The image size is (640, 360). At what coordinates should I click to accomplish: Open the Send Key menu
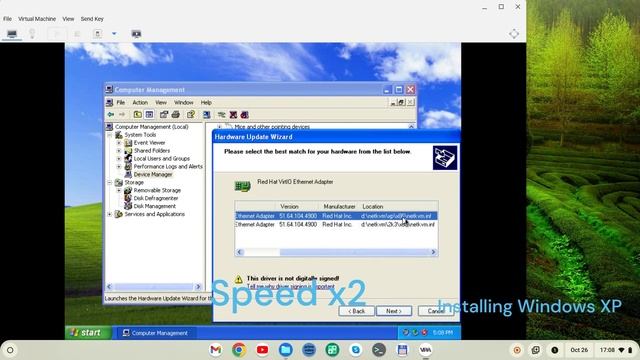click(x=92, y=19)
